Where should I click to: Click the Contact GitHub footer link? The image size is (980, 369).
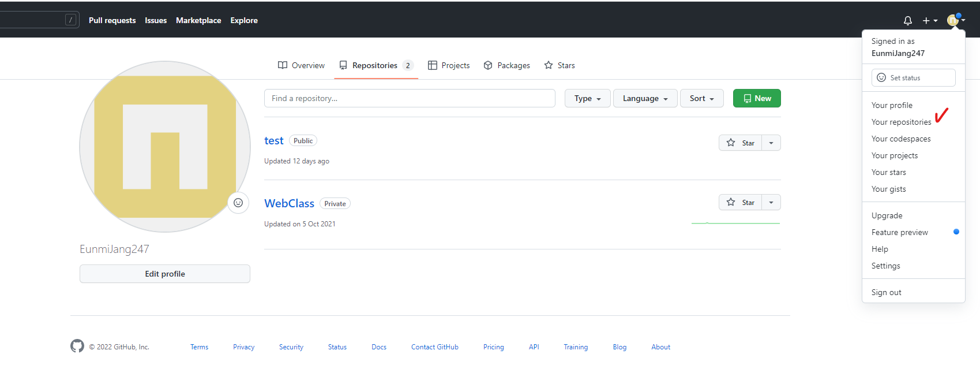[435, 347]
